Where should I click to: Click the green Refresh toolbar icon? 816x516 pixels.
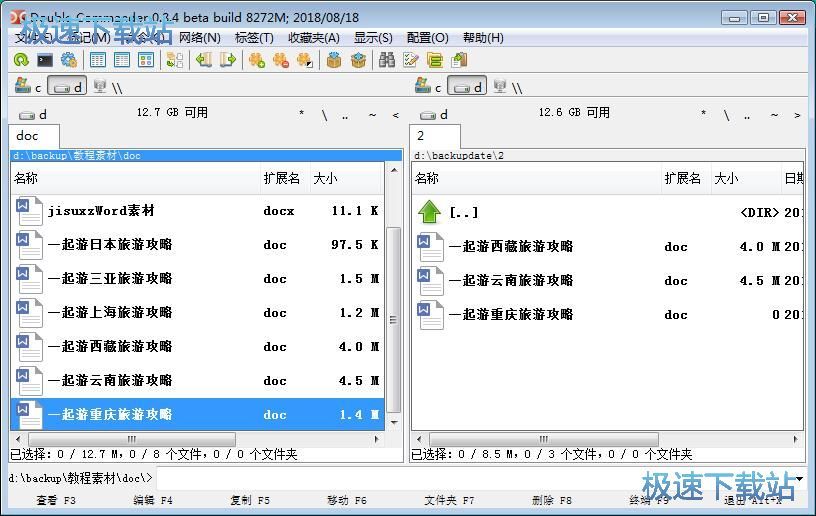click(x=20, y=60)
